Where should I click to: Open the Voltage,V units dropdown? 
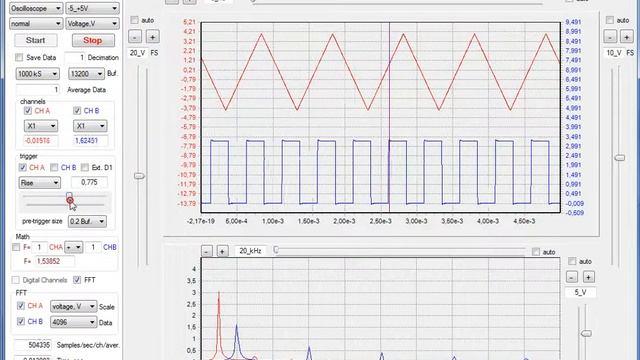click(x=92, y=24)
